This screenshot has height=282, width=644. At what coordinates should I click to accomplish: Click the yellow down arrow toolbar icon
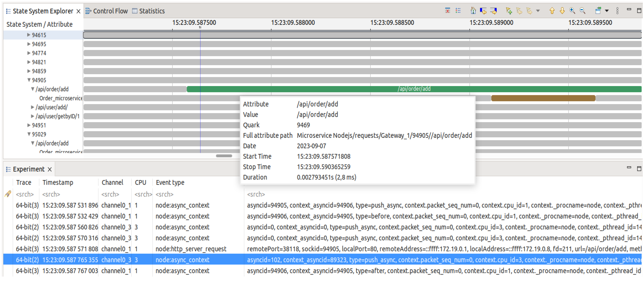pyautogui.click(x=562, y=11)
